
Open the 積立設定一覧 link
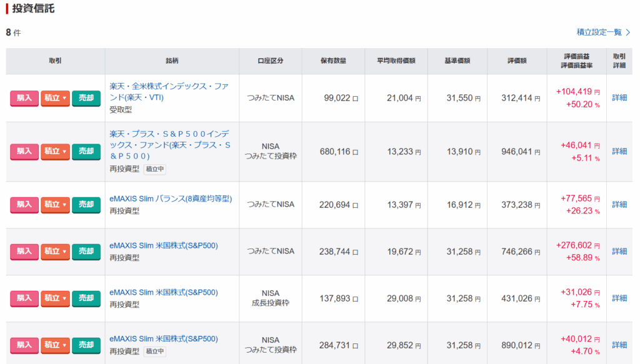pyautogui.click(x=603, y=32)
